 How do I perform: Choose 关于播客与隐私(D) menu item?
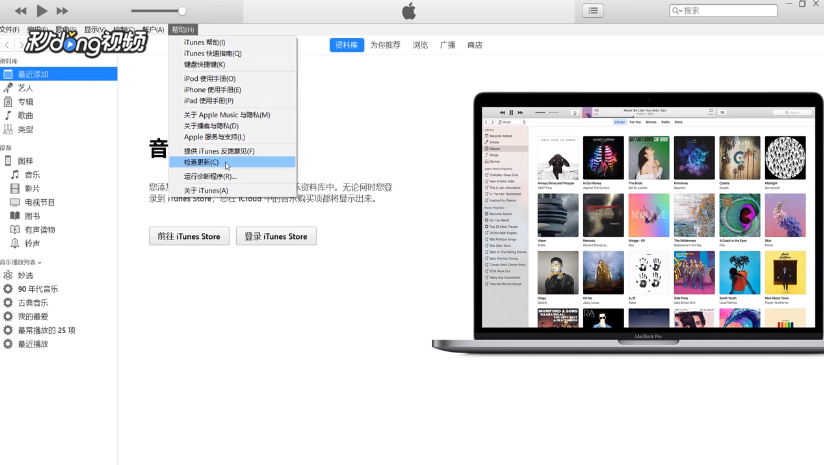(232, 126)
